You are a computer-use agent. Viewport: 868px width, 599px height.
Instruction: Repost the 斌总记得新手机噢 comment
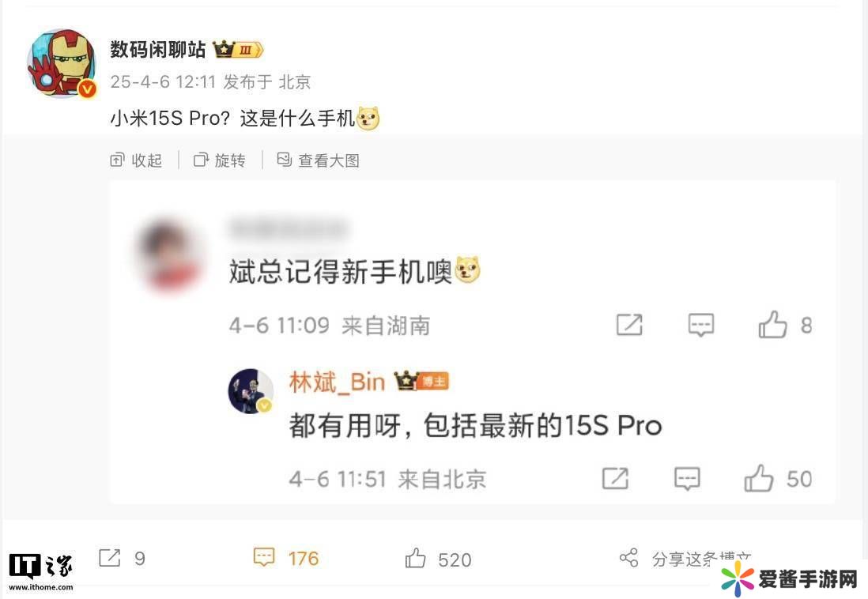(x=629, y=325)
